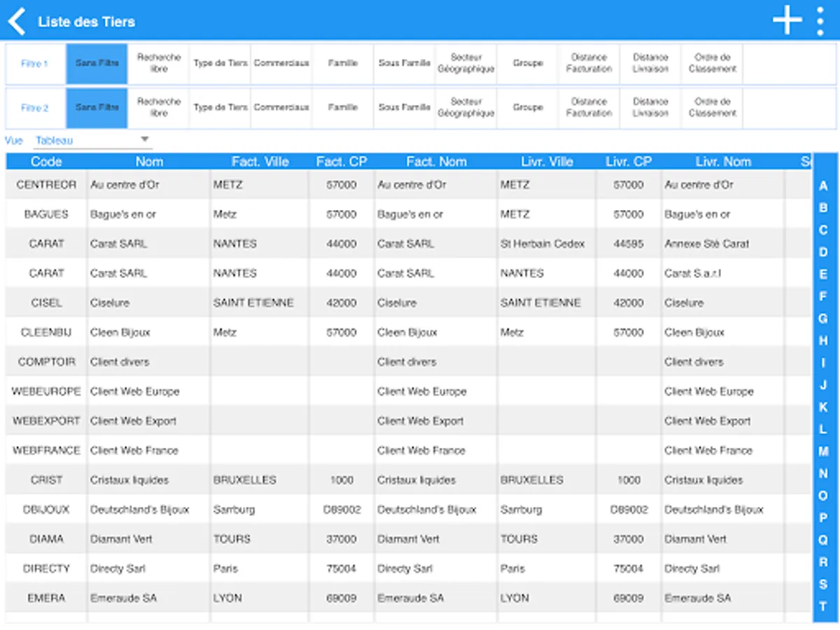This screenshot has height=630, width=840.
Task: Select the DBIJOUX code cell
Action: coord(46,510)
